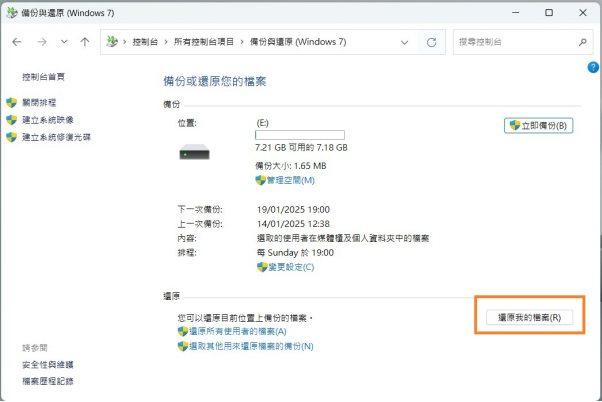Click 立即備份(B) button
Viewport: 602px width, 402px height.
pos(538,126)
